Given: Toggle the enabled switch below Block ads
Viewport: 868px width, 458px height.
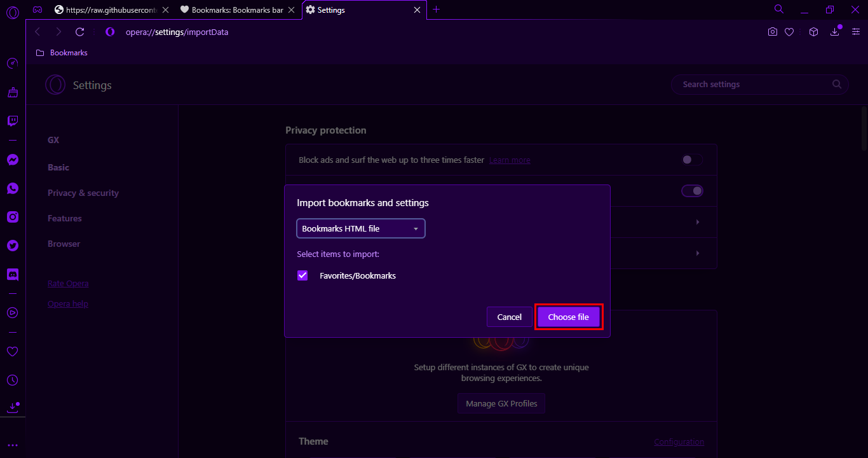Looking at the screenshot, I should [692, 191].
